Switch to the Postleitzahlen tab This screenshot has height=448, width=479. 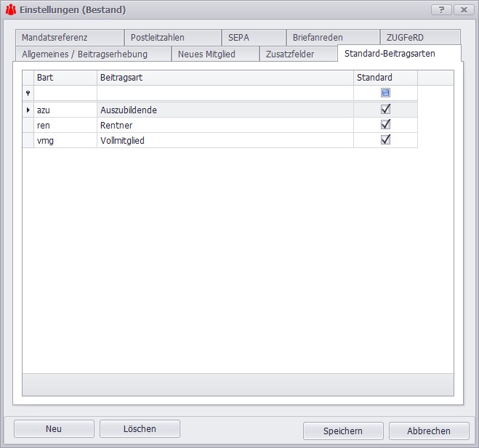click(158, 38)
